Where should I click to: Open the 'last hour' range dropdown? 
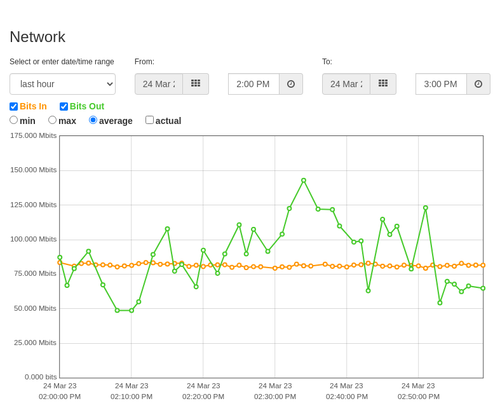[x=63, y=84]
